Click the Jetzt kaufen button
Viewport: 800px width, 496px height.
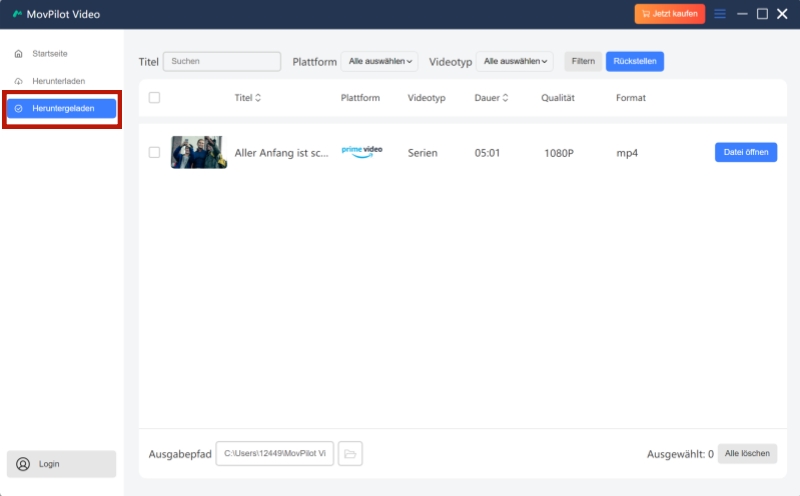pos(670,14)
